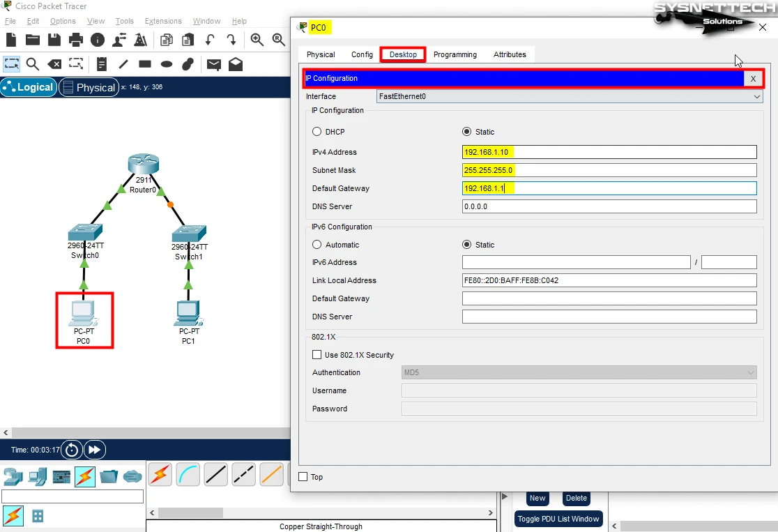Open the Interface FastEthernet0 dropdown
Viewport: 778px width, 532px height.
click(570, 97)
